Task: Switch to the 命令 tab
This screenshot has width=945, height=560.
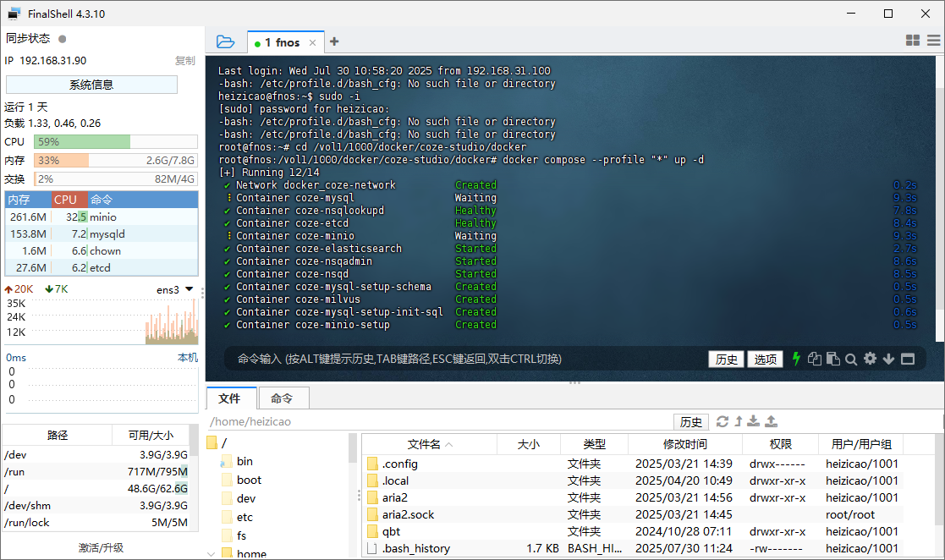Action: coord(282,398)
